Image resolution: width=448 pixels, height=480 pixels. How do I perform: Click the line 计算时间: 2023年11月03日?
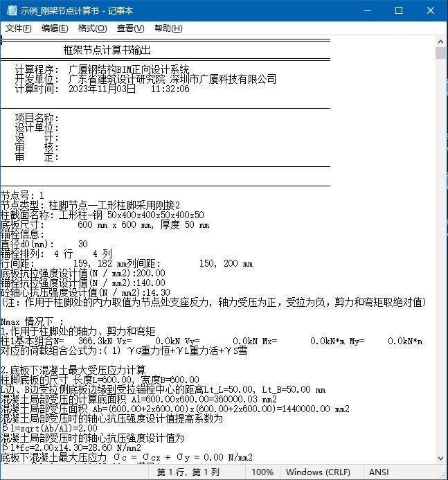(102, 89)
